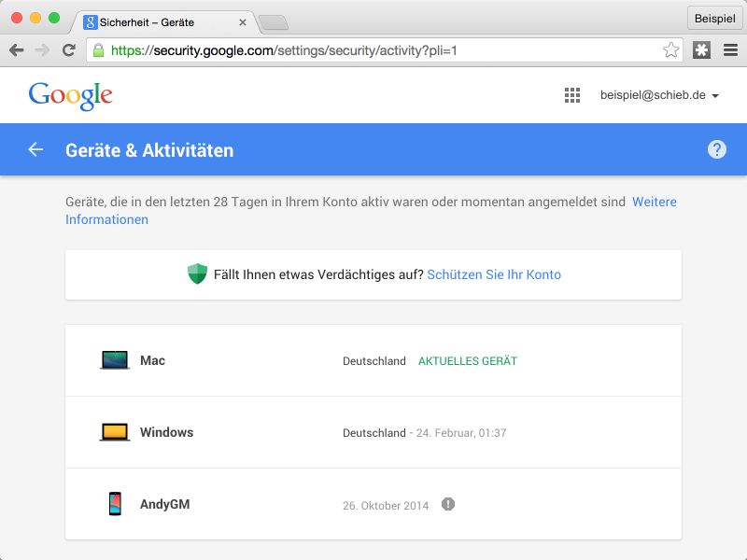
Task: Open help with the question mark icon
Action: (716, 149)
